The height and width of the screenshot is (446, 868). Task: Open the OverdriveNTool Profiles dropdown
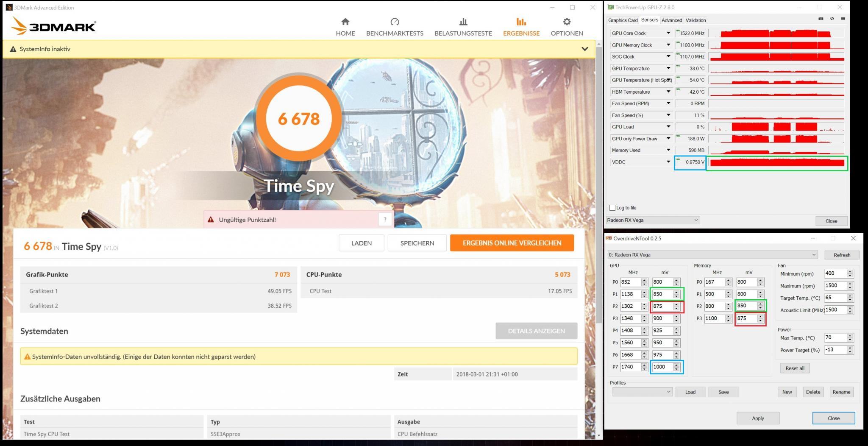pyautogui.click(x=642, y=392)
